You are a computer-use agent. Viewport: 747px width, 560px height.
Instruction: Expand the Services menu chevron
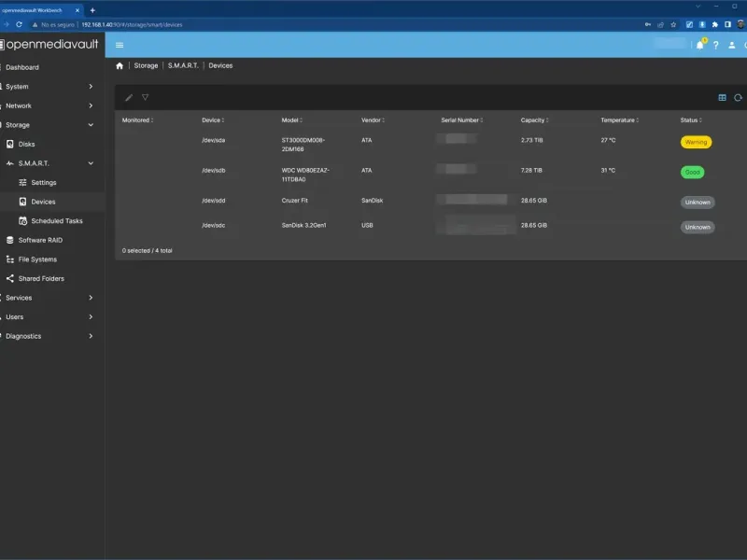tap(91, 298)
